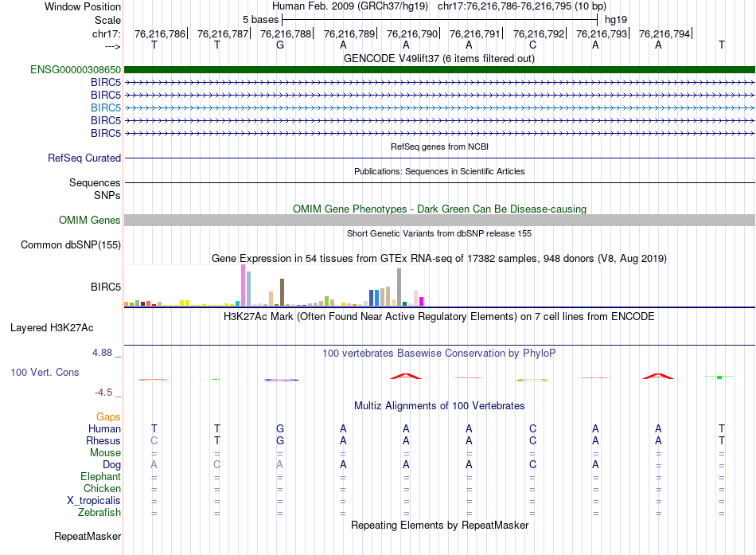Click the 76,216,792 position label
Image resolution: width=756 pixels, height=555 pixels.
(539, 33)
